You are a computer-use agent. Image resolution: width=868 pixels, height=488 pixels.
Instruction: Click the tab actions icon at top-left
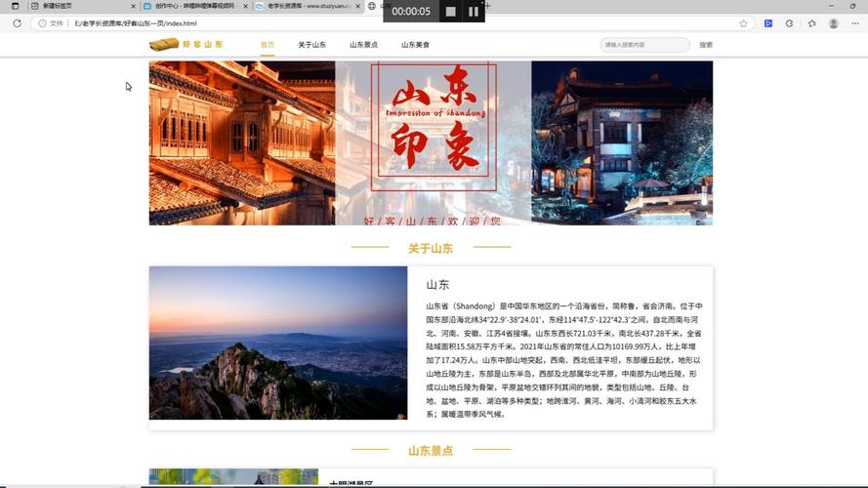coord(15,6)
